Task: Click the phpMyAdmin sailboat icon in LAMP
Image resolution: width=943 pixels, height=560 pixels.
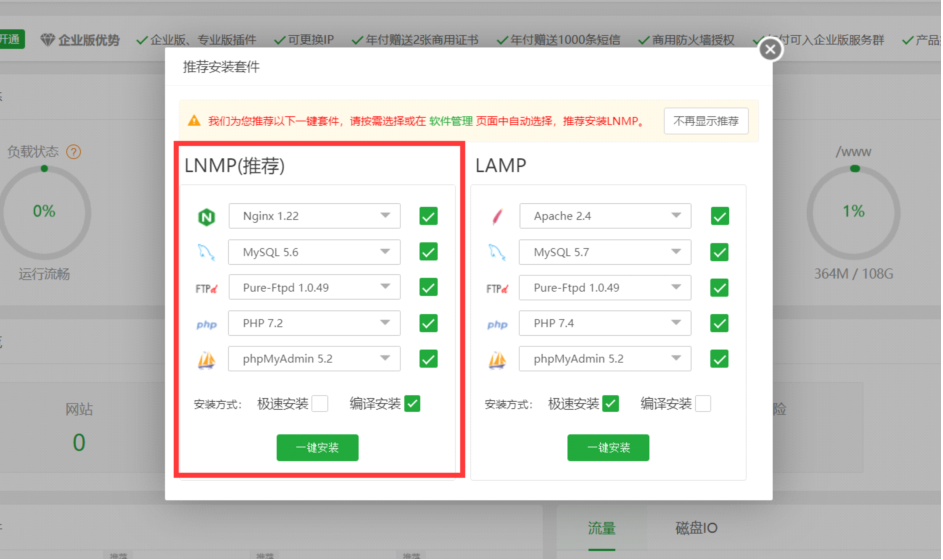Action: pyautogui.click(x=497, y=360)
